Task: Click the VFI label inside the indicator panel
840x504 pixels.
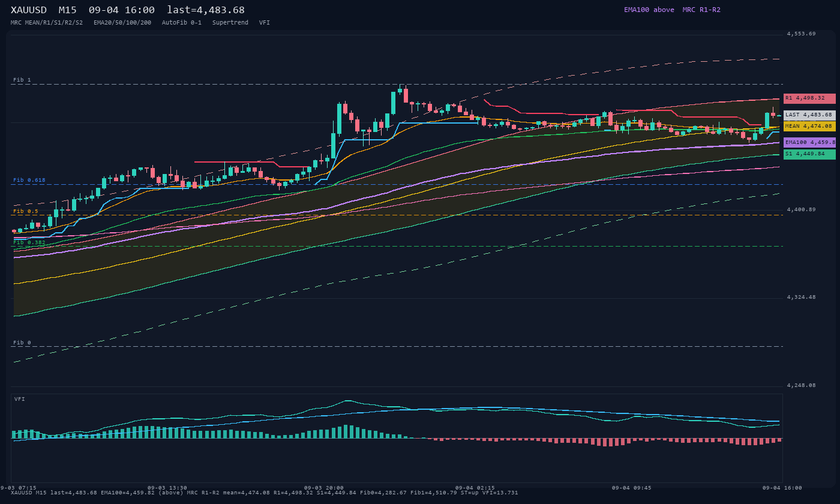Action: pyautogui.click(x=20, y=399)
